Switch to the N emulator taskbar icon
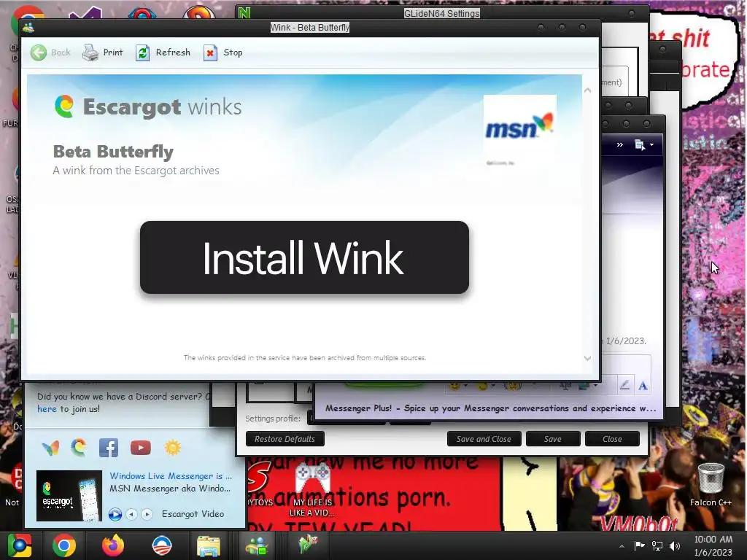747x560 pixels. tap(308, 544)
